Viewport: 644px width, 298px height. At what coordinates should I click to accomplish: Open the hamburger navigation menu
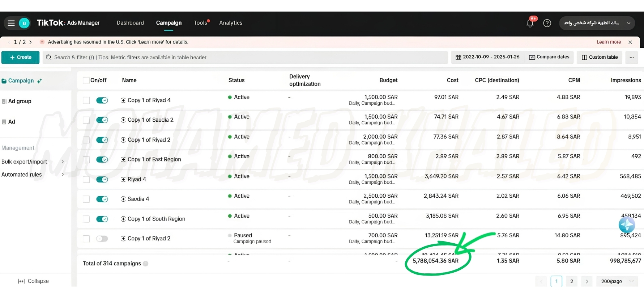(x=11, y=23)
